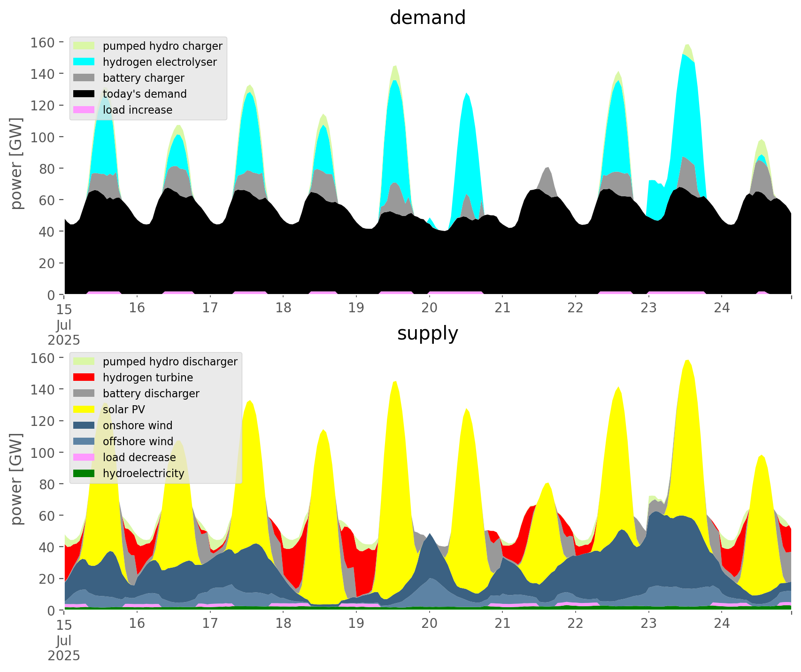Select the offshore wind legend label
The width and height of the screenshot is (801, 672).
coord(138,441)
